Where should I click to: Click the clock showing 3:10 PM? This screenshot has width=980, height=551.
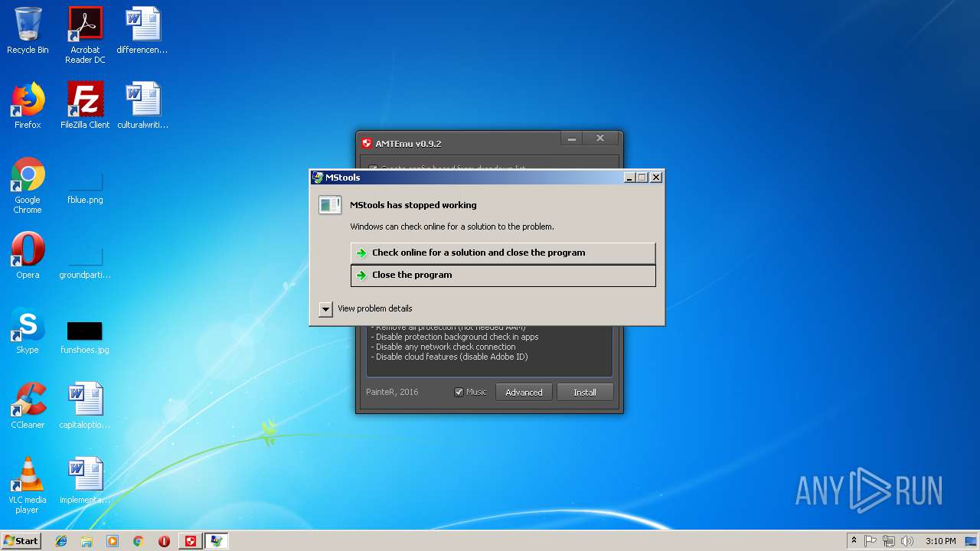[x=940, y=541]
